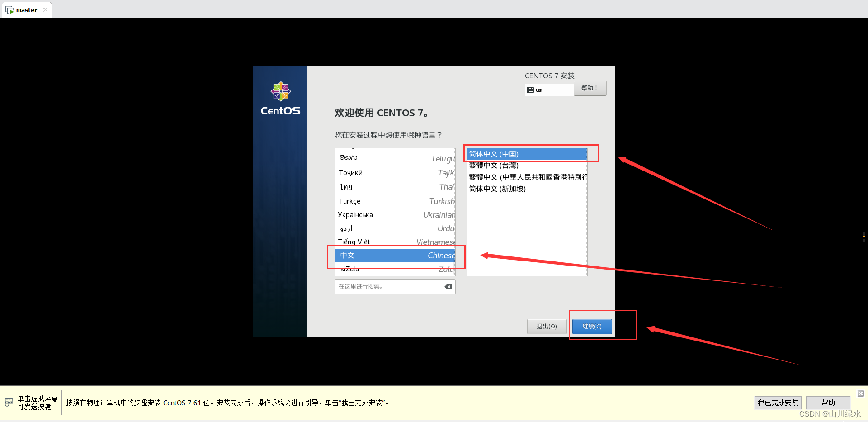Choose 简体中文 (新加坡) from the locale list

497,189
